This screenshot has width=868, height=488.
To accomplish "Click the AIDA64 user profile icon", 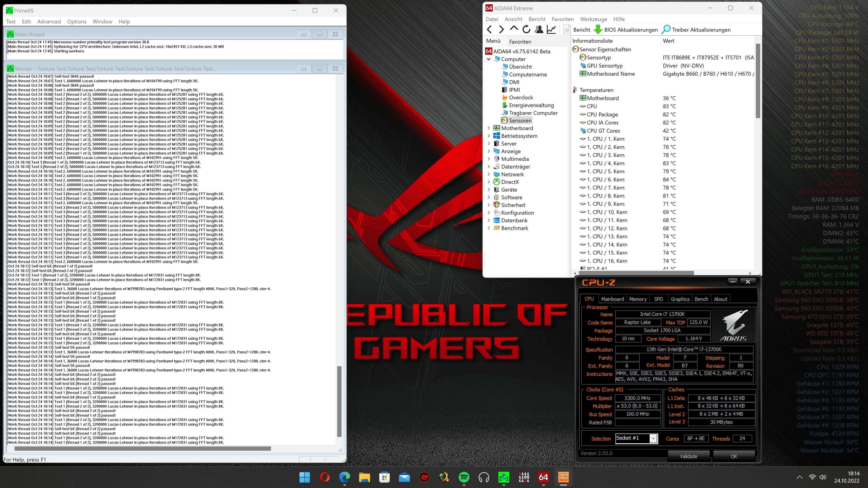I will 539,30.
